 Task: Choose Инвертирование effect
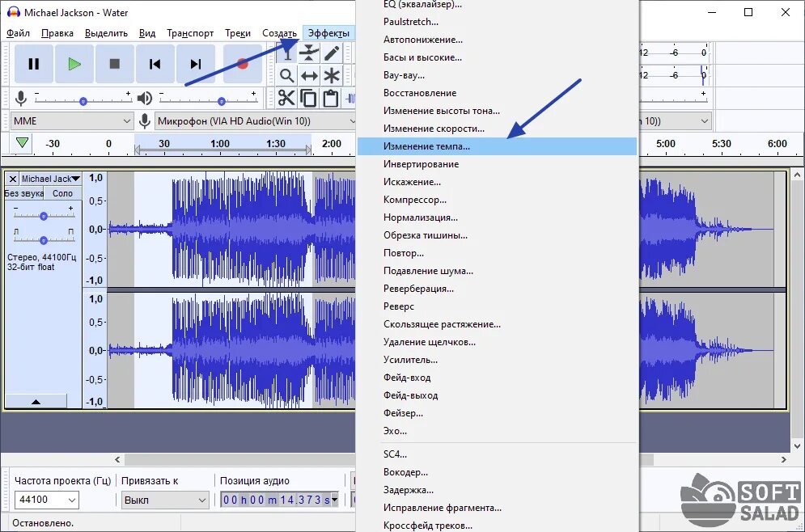click(x=497, y=164)
